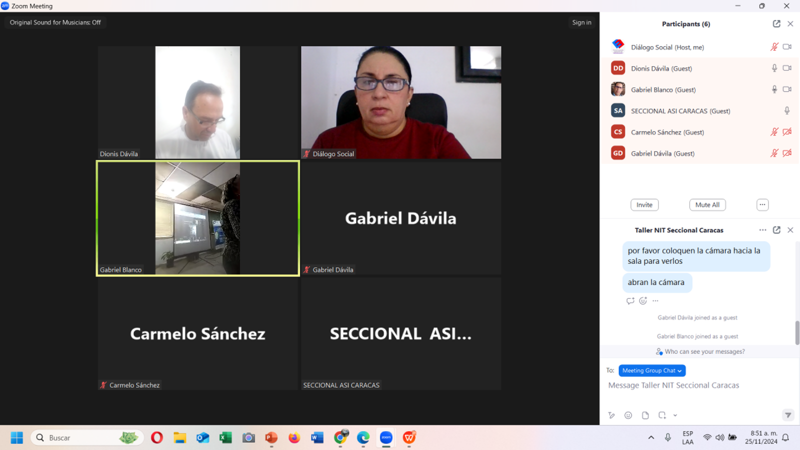
Task: Select Dionis Dávila video tile
Action: 198,103
